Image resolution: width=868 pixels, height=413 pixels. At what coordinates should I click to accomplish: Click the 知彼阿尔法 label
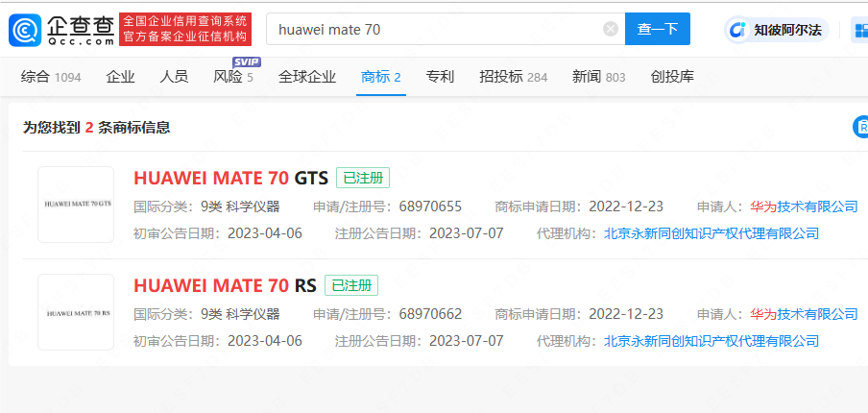[x=787, y=30]
